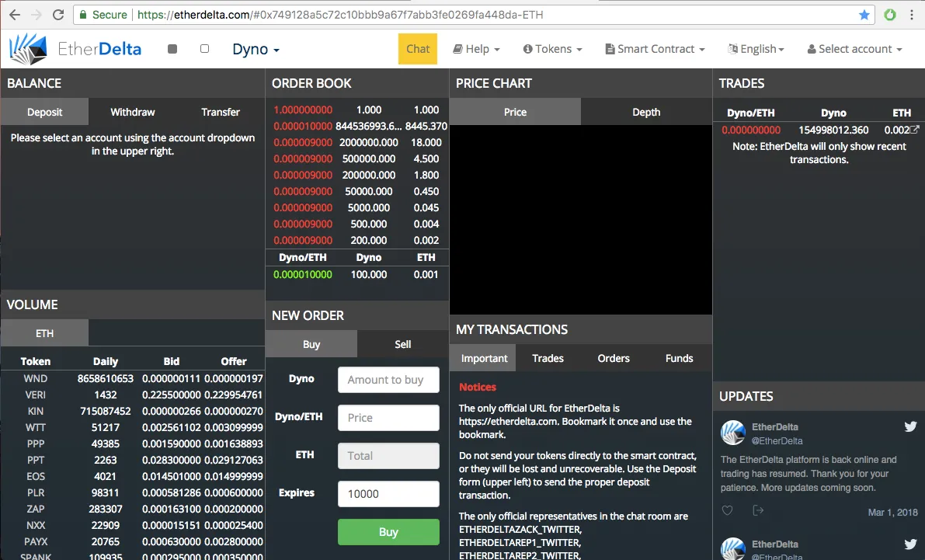Open the Important tab in My Transactions
The height and width of the screenshot is (560, 925).
pos(485,358)
